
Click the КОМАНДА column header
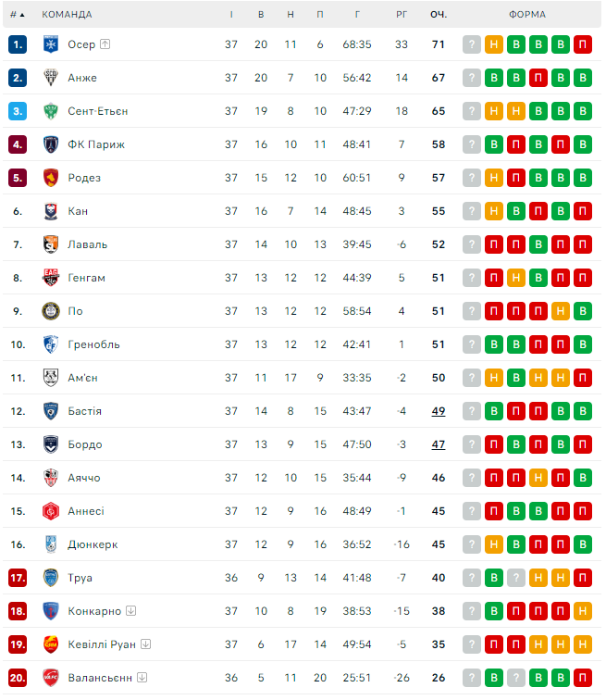(x=68, y=15)
